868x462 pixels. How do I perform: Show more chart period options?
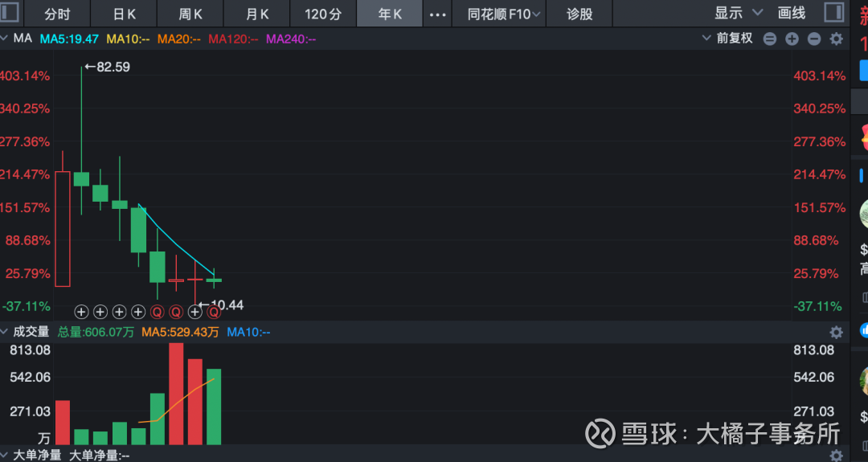click(438, 14)
